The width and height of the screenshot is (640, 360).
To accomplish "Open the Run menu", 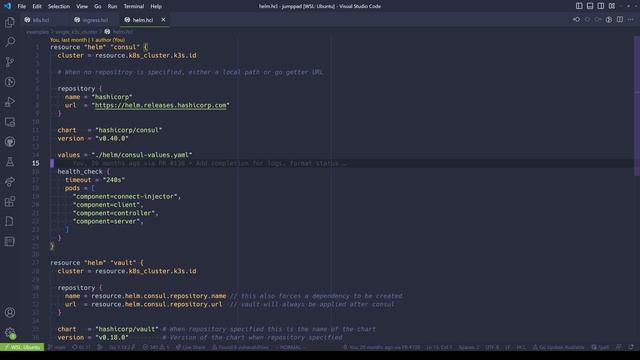I will click(112, 6).
